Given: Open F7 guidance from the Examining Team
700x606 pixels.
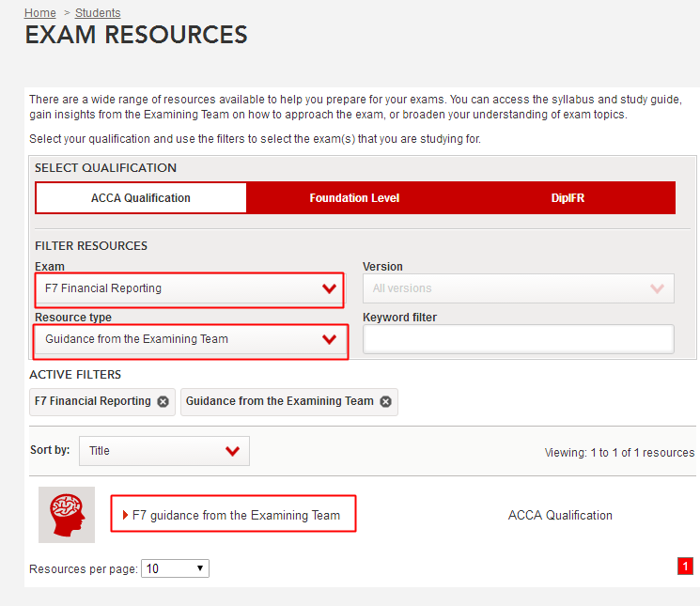Looking at the screenshot, I should pos(236,515).
